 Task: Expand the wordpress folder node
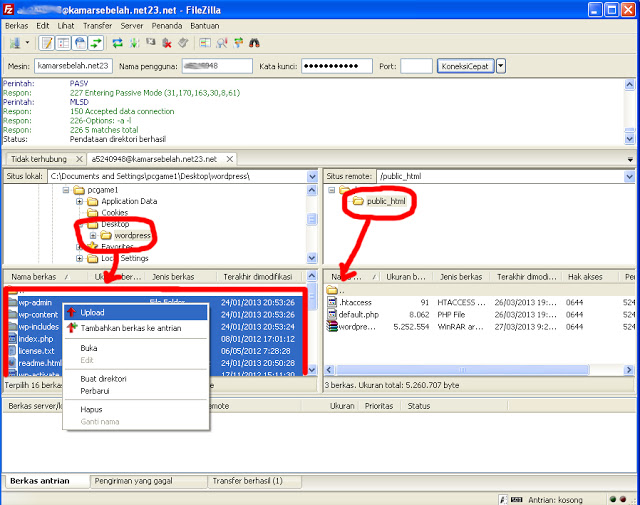(93, 236)
